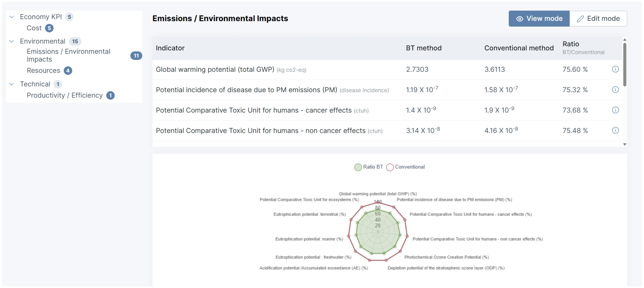Toggle Conventional series in chart legend
This screenshot has height=288, width=644.
pyautogui.click(x=405, y=167)
